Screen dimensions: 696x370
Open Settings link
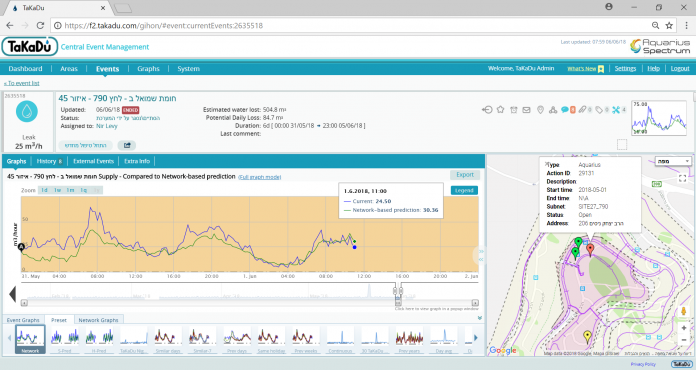(x=625, y=69)
